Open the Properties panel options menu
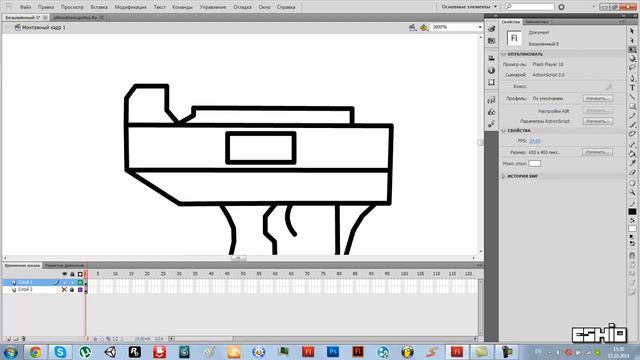Screen dimensions: 640x360 click(622, 21)
